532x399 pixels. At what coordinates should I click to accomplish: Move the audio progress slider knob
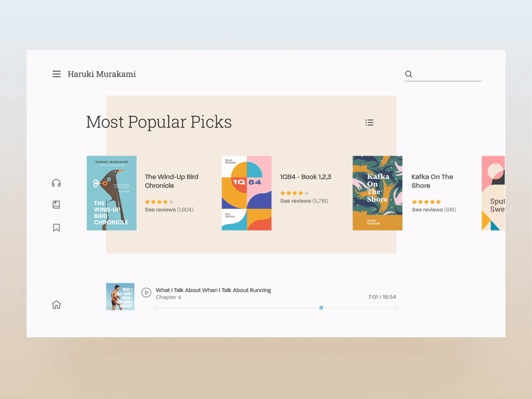coord(321,308)
